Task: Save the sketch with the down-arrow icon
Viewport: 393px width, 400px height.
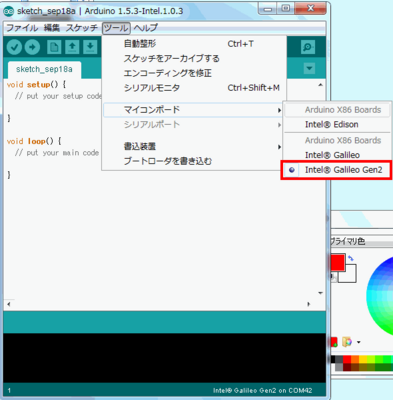Action: [x=90, y=47]
